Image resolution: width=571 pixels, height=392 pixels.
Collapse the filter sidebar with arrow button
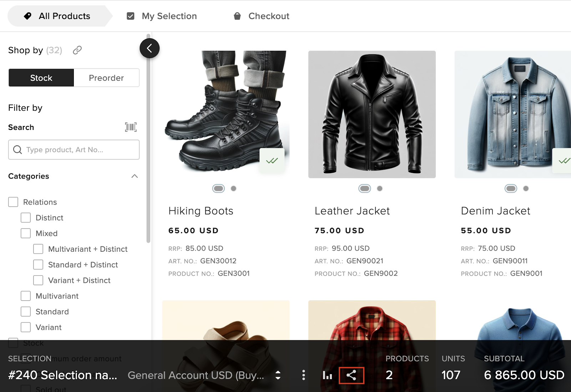coord(150,48)
